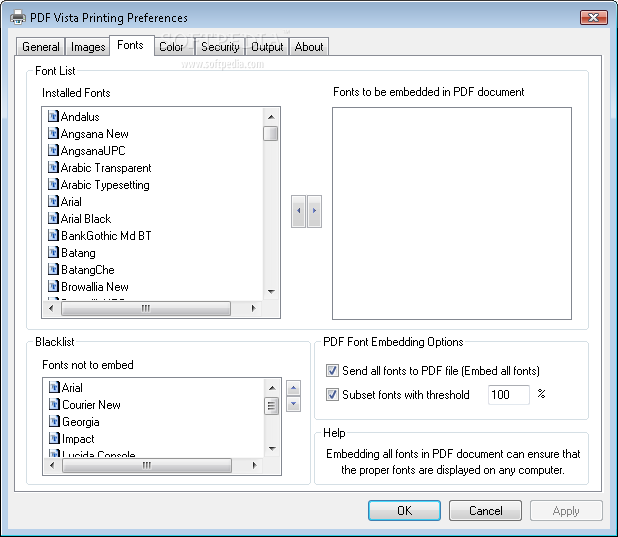Click the Cancel button
The width and height of the screenshot is (618, 537).
(x=486, y=511)
